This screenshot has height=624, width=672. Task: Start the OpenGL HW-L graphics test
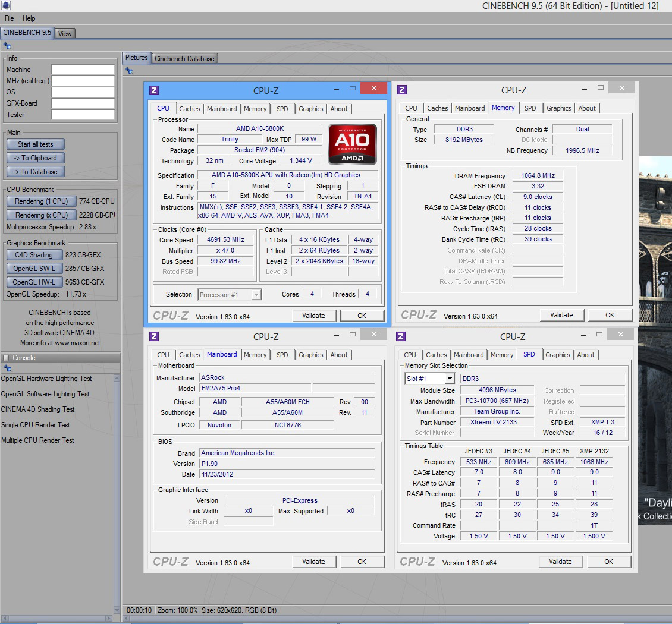(34, 282)
